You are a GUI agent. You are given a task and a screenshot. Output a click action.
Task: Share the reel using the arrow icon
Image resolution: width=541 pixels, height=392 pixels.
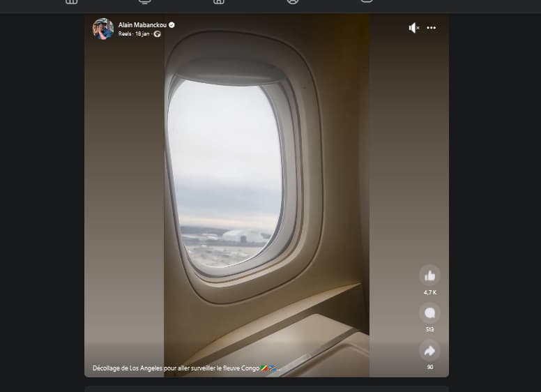[x=429, y=351]
